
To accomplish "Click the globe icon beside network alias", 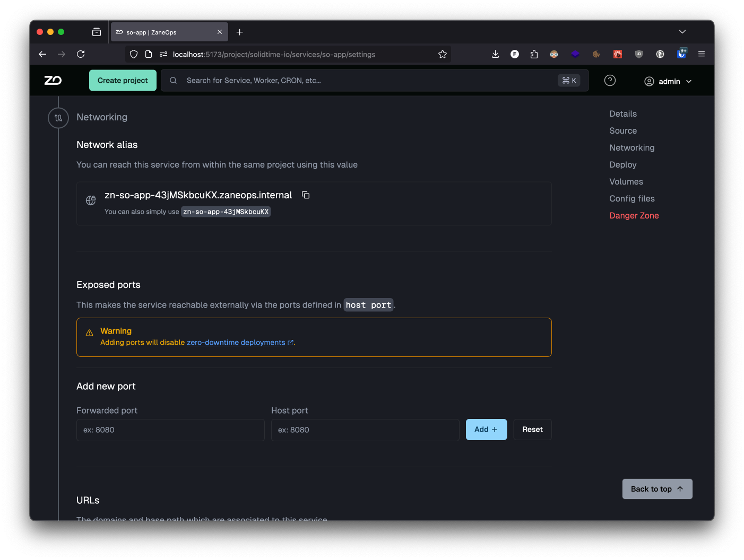I will [91, 200].
